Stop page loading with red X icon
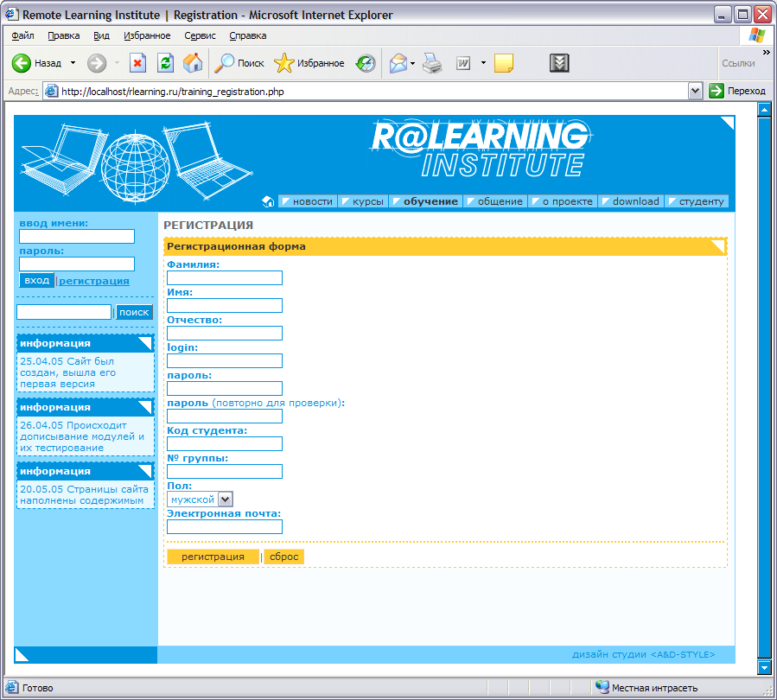Viewport: 777px width, 700px height. [x=137, y=63]
